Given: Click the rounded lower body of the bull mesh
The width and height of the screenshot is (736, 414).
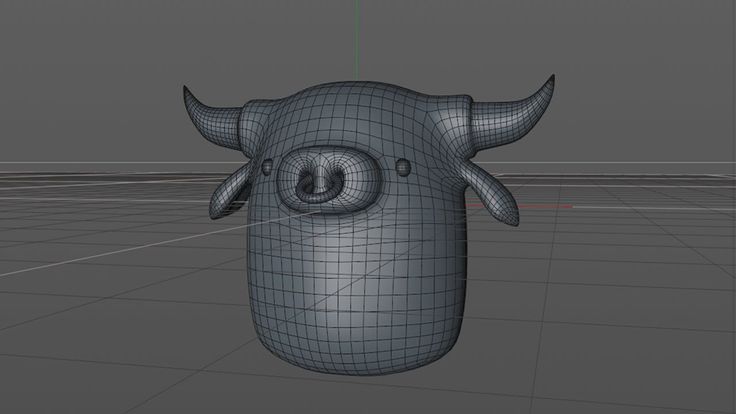Looking at the screenshot, I should pos(356,291).
